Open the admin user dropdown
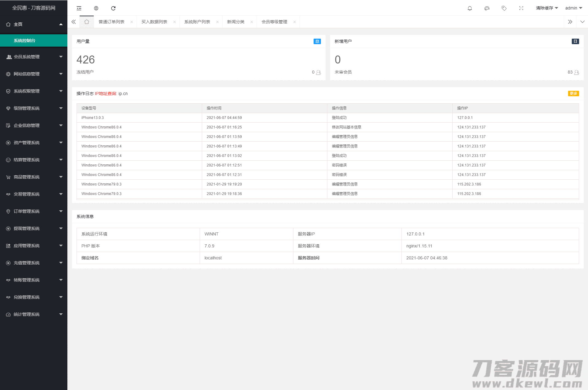The image size is (588, 390). (574, 8)
